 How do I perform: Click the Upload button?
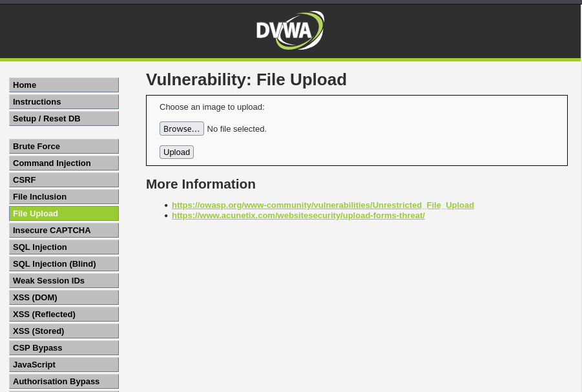pyautogui.click(x=176, y=152)
